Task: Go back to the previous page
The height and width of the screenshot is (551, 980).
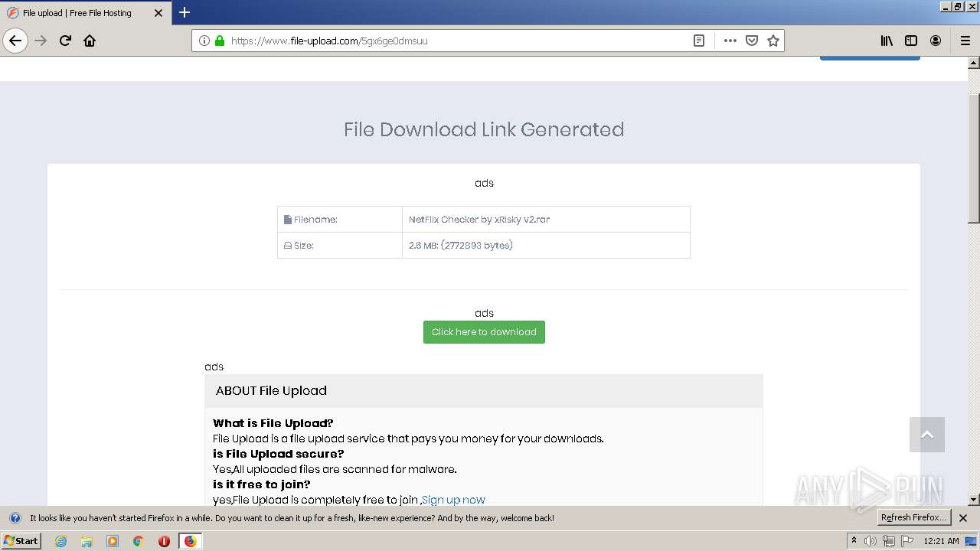Action: pyautogui.click(x=15, y=41)
